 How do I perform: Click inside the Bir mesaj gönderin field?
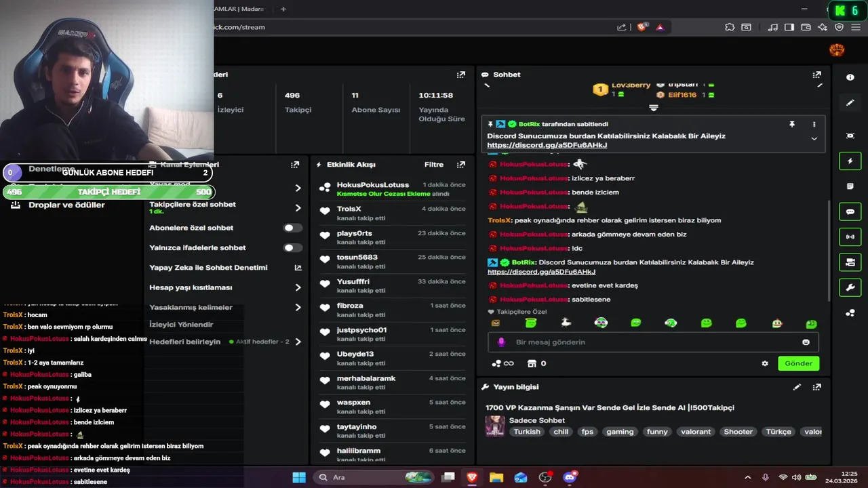click(654, 342)
